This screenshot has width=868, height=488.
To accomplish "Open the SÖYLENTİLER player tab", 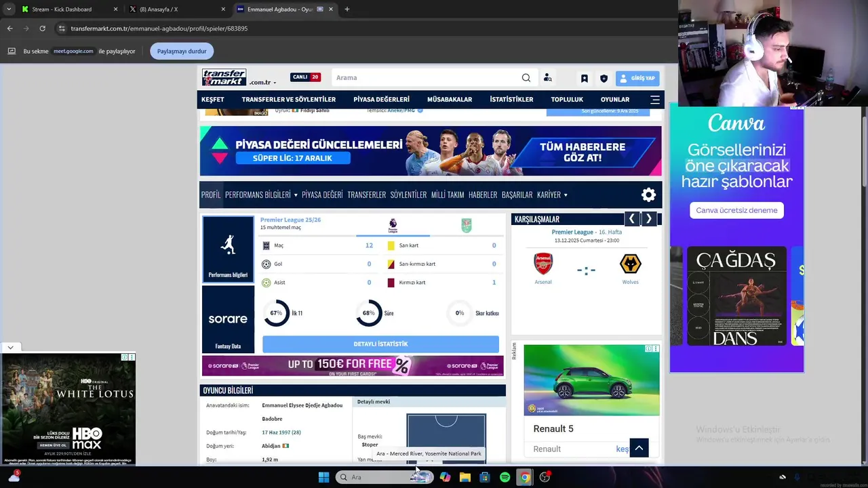I will point(408,195).
